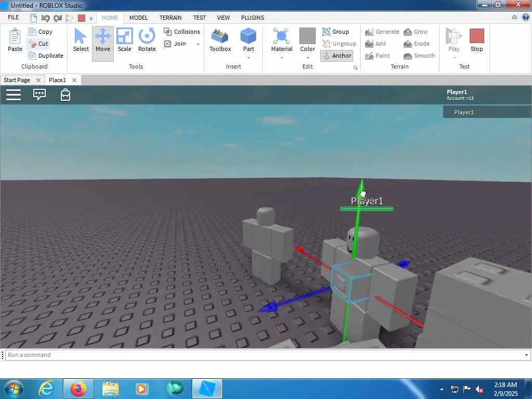Choose the Erode terrain tool
Viewport: 532px width, 399px height.
pyautogui.click(x=417, y=44)
